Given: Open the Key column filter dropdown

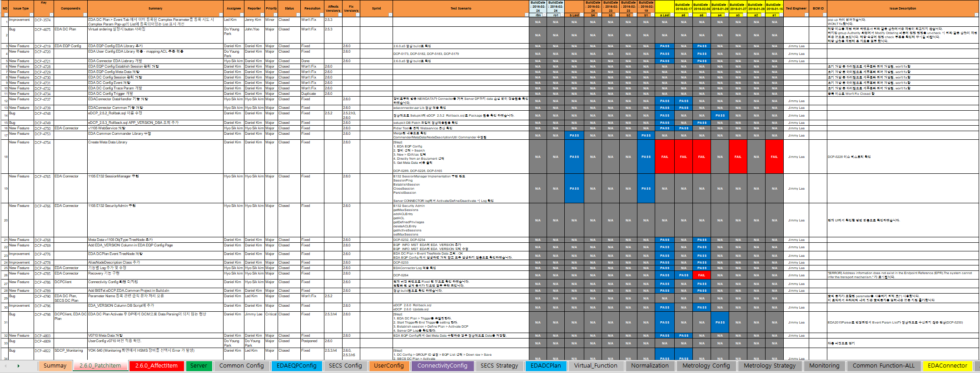Looking at the screenshot, I should coord(51,15).
